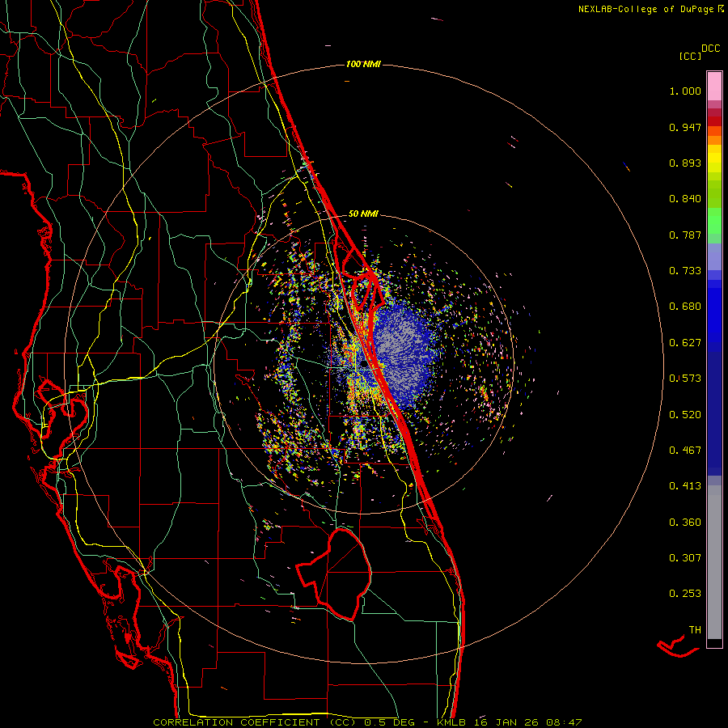
Task: Click the 0.253 scale value
Action: (x=685, y=594)
